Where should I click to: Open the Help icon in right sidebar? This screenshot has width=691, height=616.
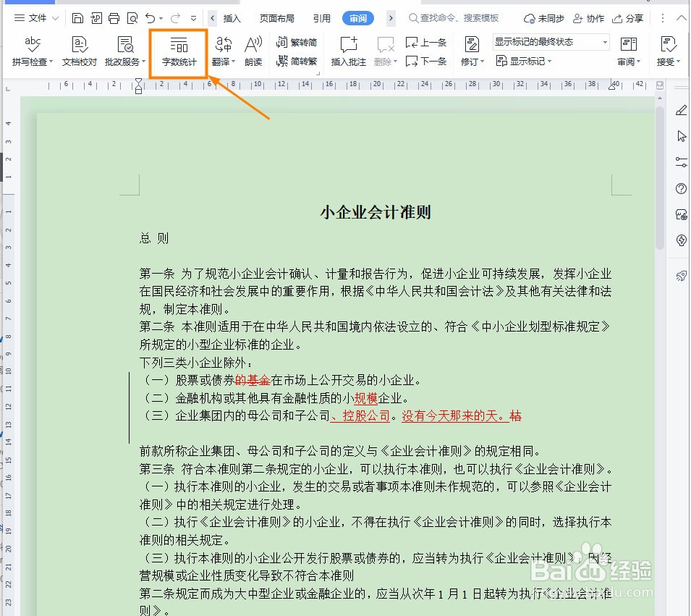coord(681,188)
